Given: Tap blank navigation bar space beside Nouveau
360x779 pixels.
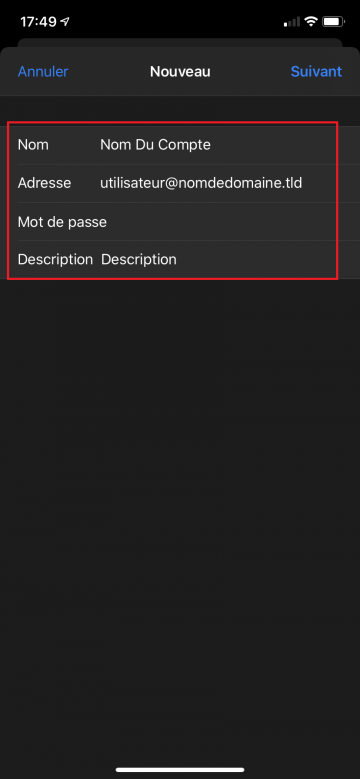Looking at the screenshot, I should coord(251,72).
